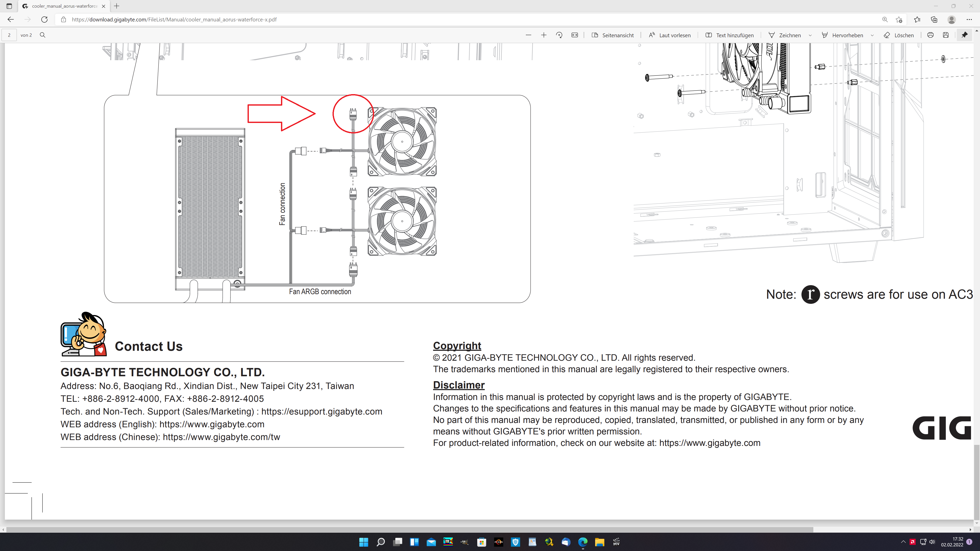
Task: Expand the Zeichnen dropdown arrow
Action: 810,35
